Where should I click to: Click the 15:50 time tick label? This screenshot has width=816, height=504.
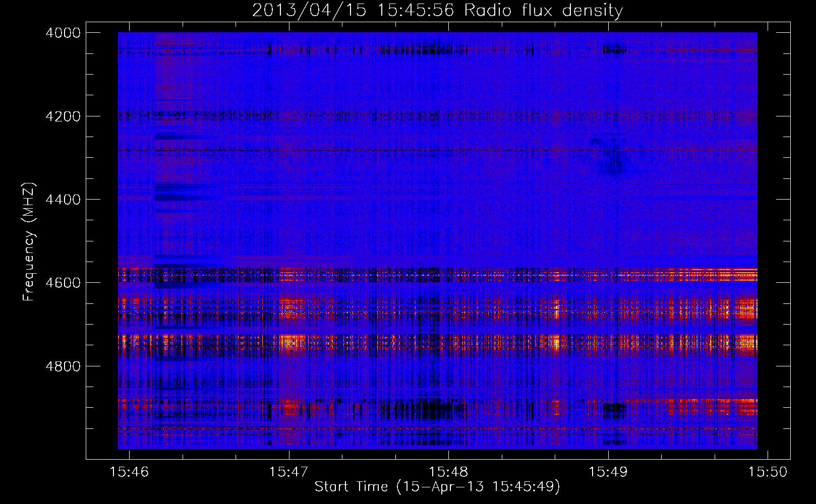point(768,472)
